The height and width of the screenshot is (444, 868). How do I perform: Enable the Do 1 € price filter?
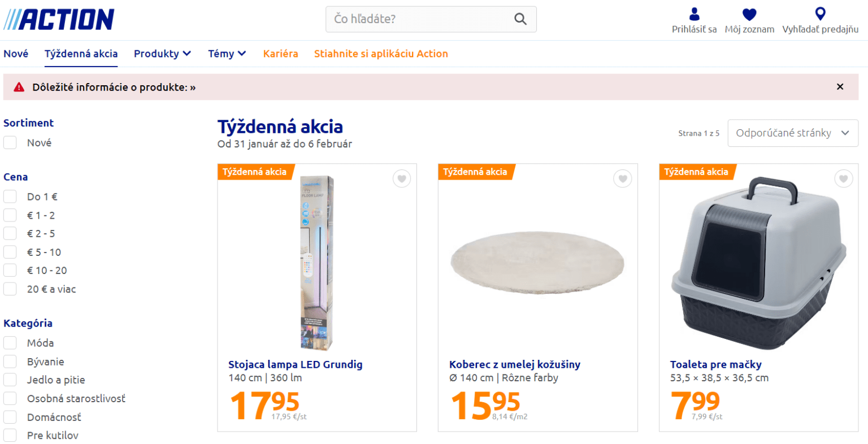pyautogui.click(x=10, y=196)
